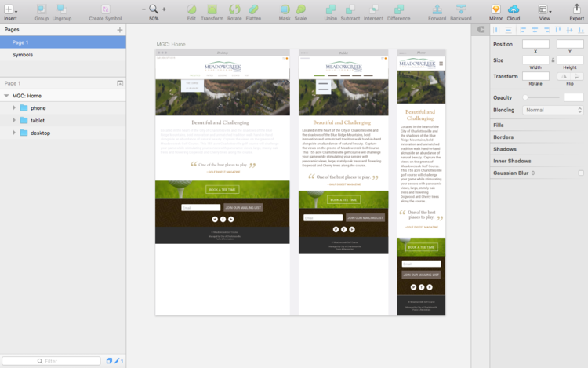Open the Insert tool menu
Image resolution: width=588 pixels, height=368 pixels.
(x=10, y=12)
